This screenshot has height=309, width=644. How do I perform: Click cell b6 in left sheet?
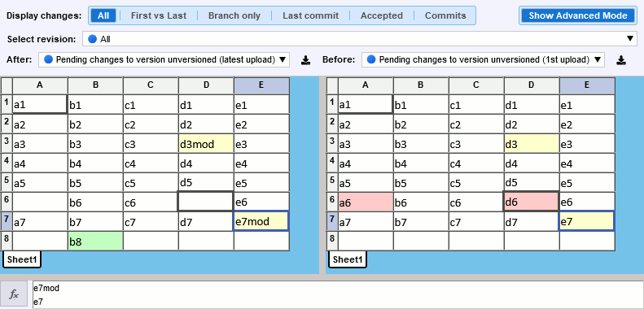(x=95, y=202)
